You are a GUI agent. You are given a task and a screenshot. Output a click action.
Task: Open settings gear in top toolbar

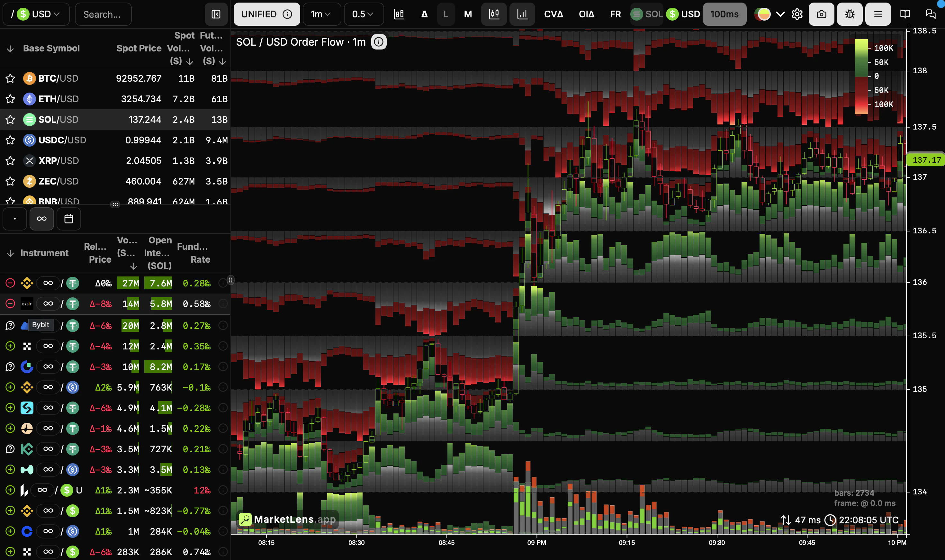[797, 14]
